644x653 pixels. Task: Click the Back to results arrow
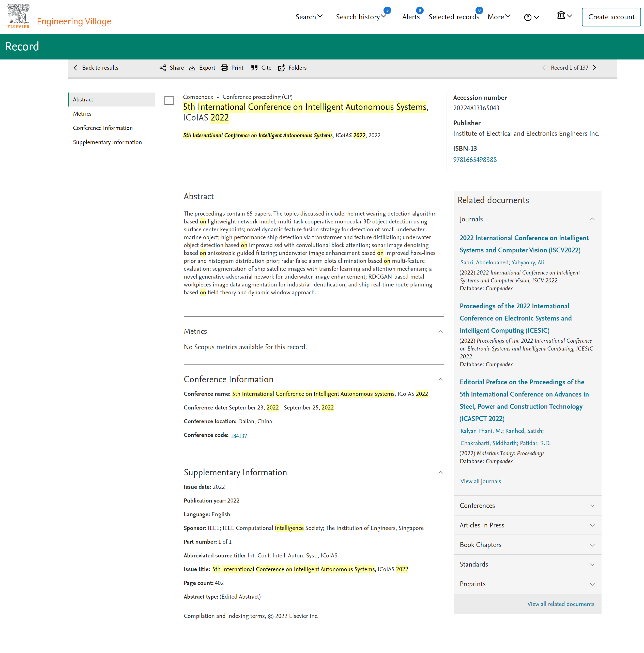(75, 68)
